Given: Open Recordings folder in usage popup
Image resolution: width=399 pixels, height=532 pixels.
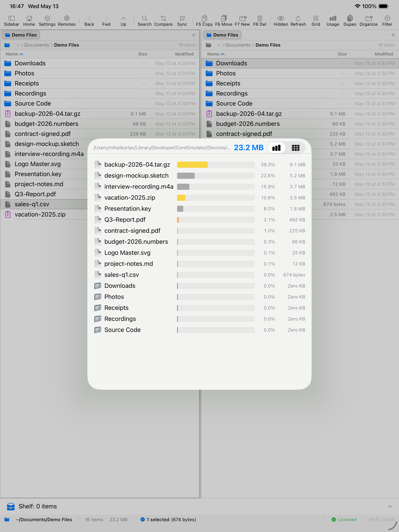Looking at the screenshot, I should 200,319.
